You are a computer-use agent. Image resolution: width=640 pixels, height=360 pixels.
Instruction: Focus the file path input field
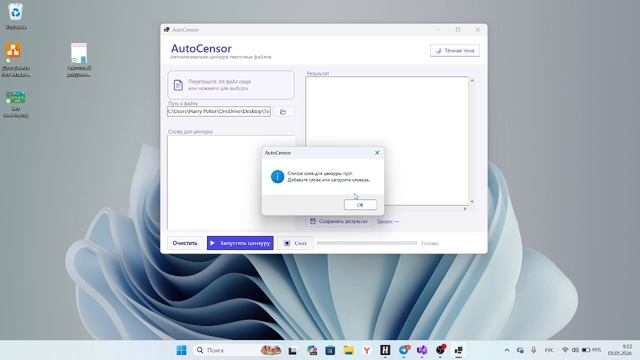219,111
